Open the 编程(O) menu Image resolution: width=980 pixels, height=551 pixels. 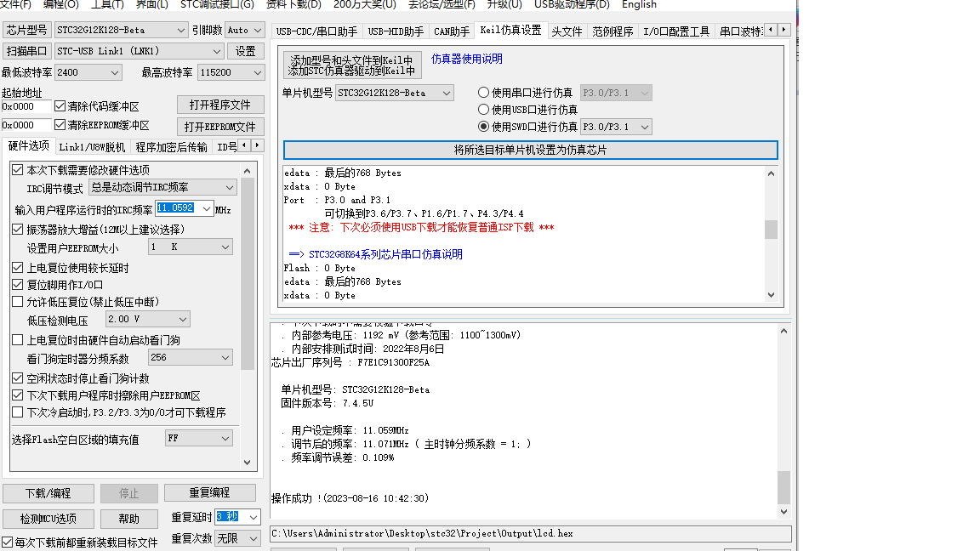tap(60, 4)
